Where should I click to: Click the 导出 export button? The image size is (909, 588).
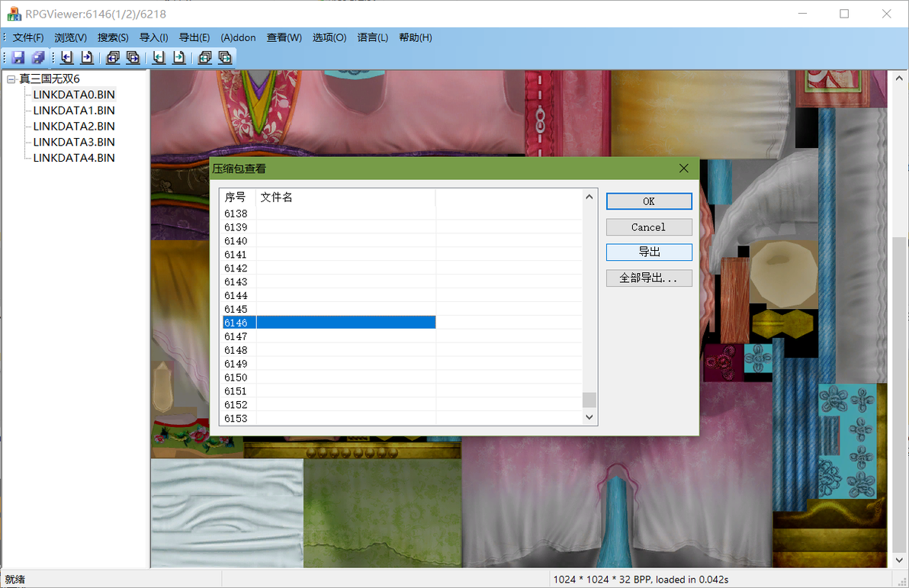[649, 252]
